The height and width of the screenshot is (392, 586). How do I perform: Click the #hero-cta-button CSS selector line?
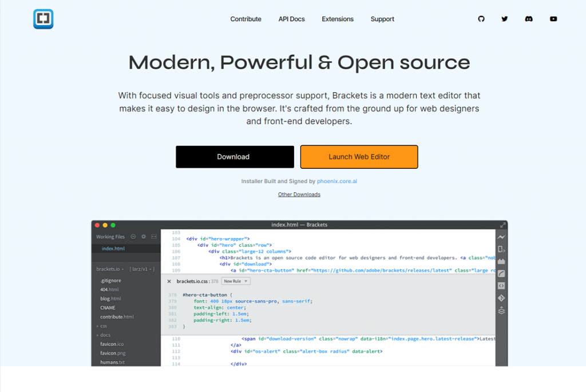pos(207,295)
